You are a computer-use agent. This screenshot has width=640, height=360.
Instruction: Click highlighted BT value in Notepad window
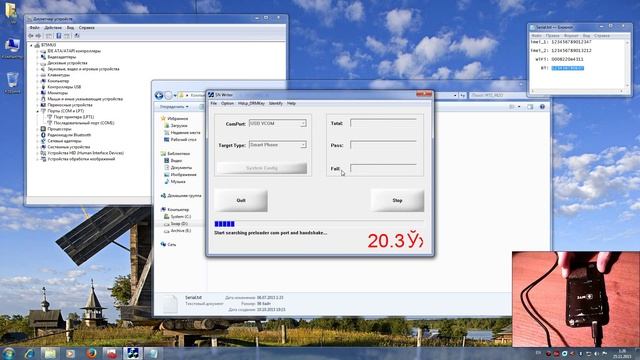[567, 68]
